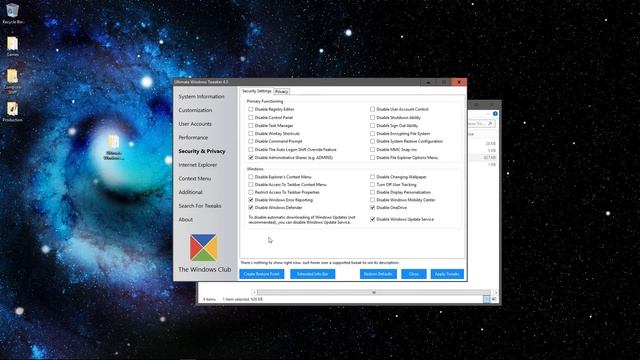Click File Explorer horizontal scrollbar thumb

pyautogui.click(x=373, y=292)
